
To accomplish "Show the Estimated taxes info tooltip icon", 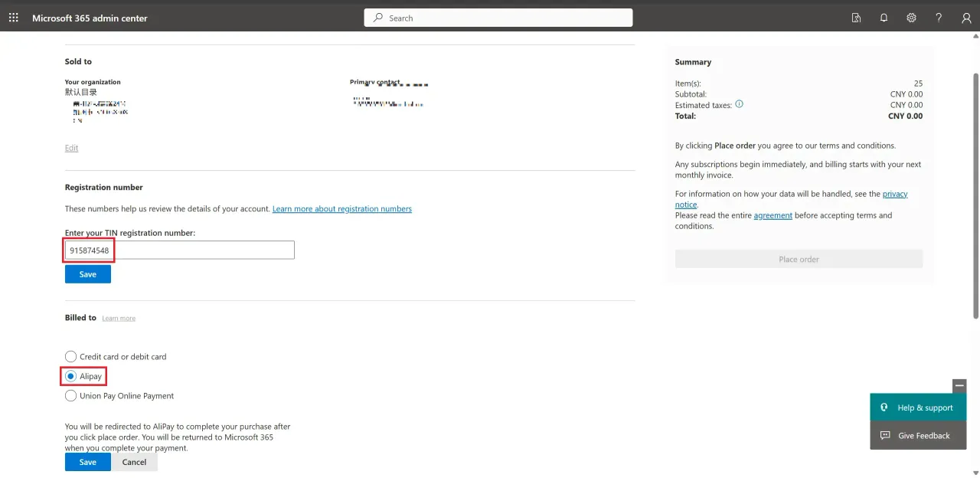I will [739, 104].
